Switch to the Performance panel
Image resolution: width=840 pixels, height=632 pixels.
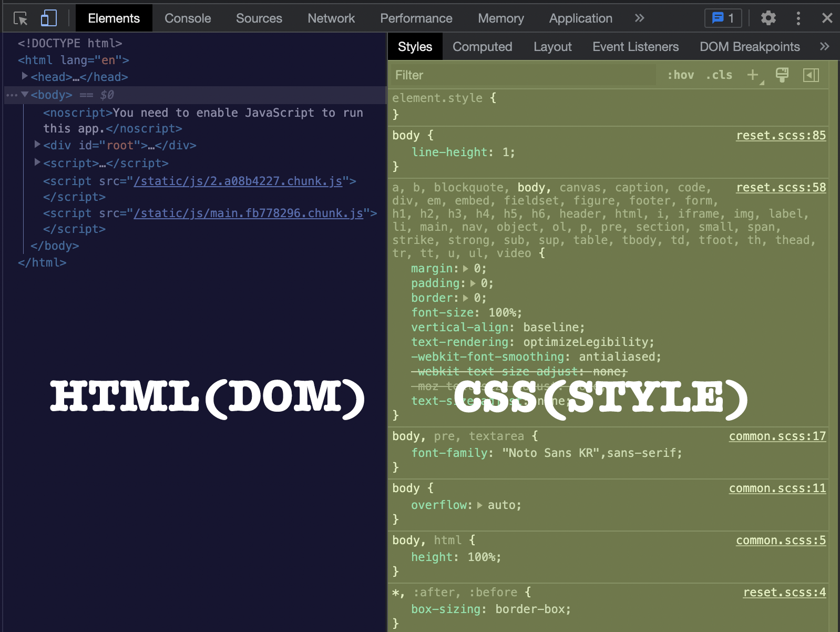(x=416, y=18)
